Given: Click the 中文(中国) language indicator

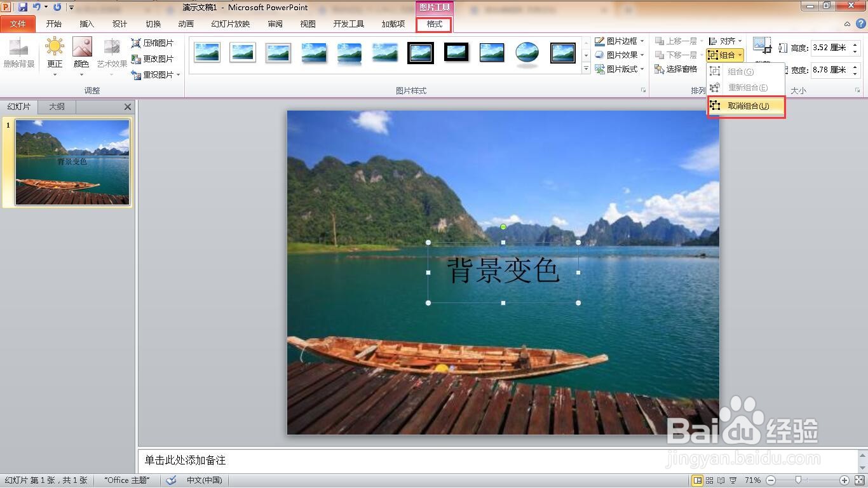Looking at the screenshot, I should 204,480.
